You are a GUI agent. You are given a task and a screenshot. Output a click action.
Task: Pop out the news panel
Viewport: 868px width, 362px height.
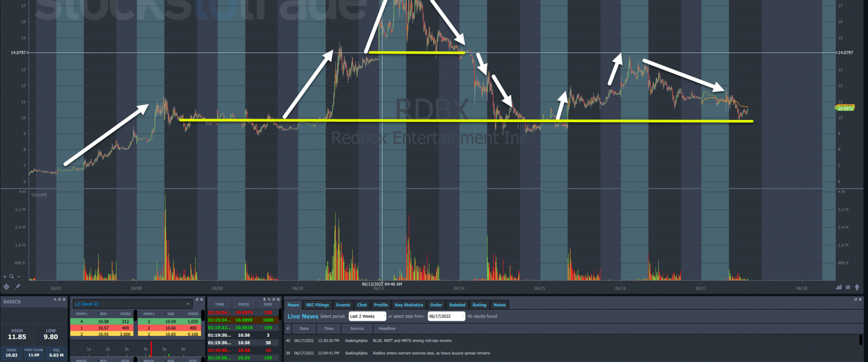tap(855, 300)
